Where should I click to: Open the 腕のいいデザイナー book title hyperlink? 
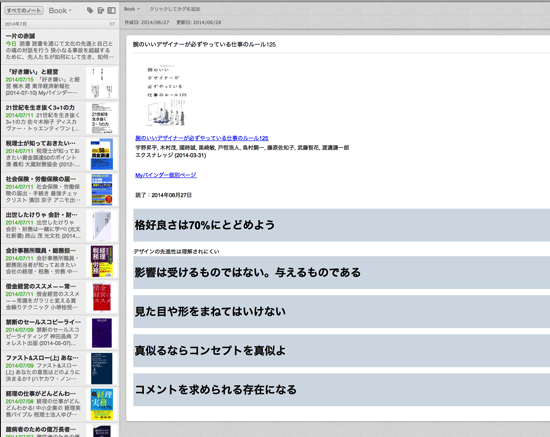pyautogui.click(x=202, y=138)
